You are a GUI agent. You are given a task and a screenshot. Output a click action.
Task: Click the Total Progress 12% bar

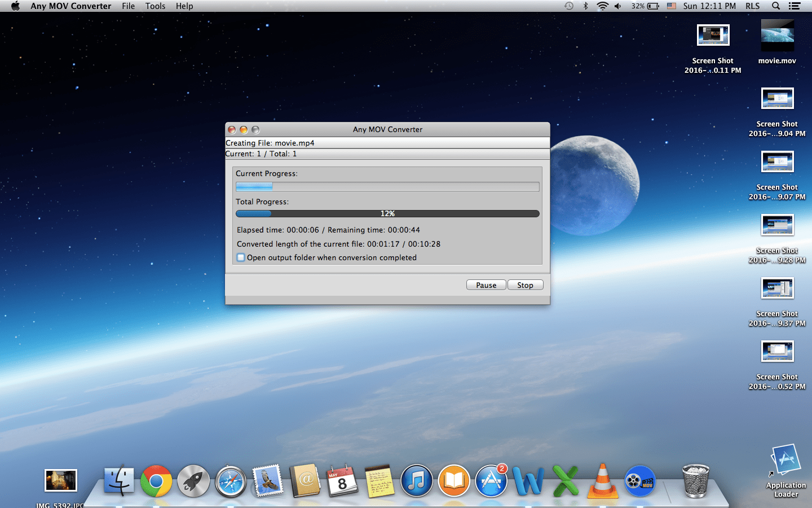pyautogui.click(x=387, y=213)
